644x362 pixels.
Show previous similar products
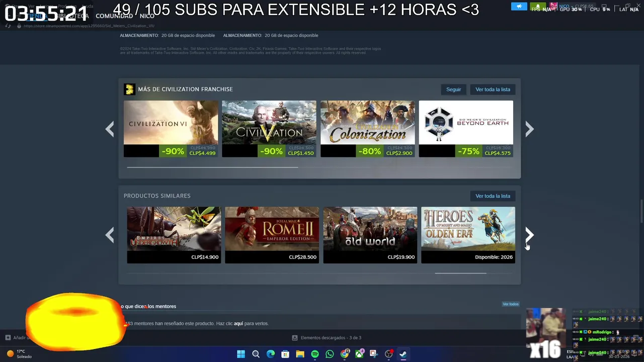coord(110,235)
